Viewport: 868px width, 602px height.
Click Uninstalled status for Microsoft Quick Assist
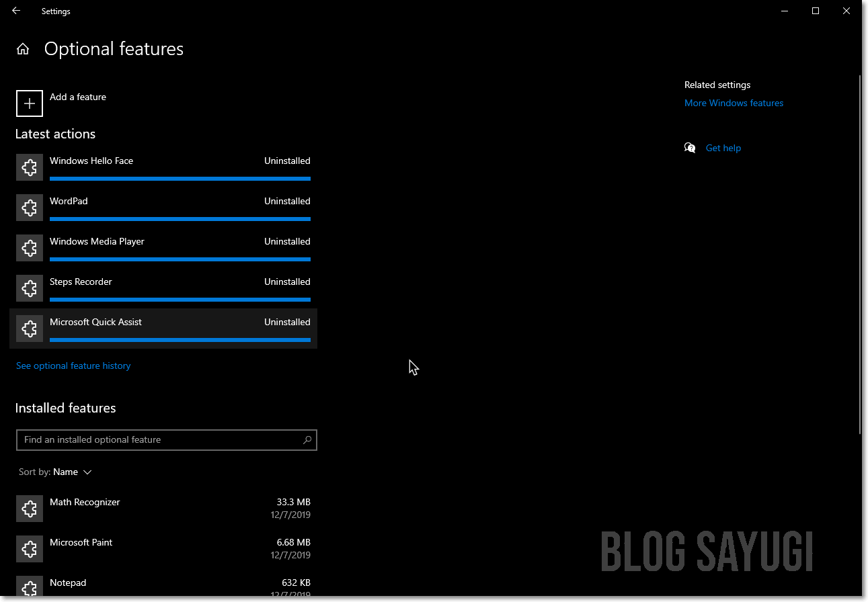click(x=287, y=322)
